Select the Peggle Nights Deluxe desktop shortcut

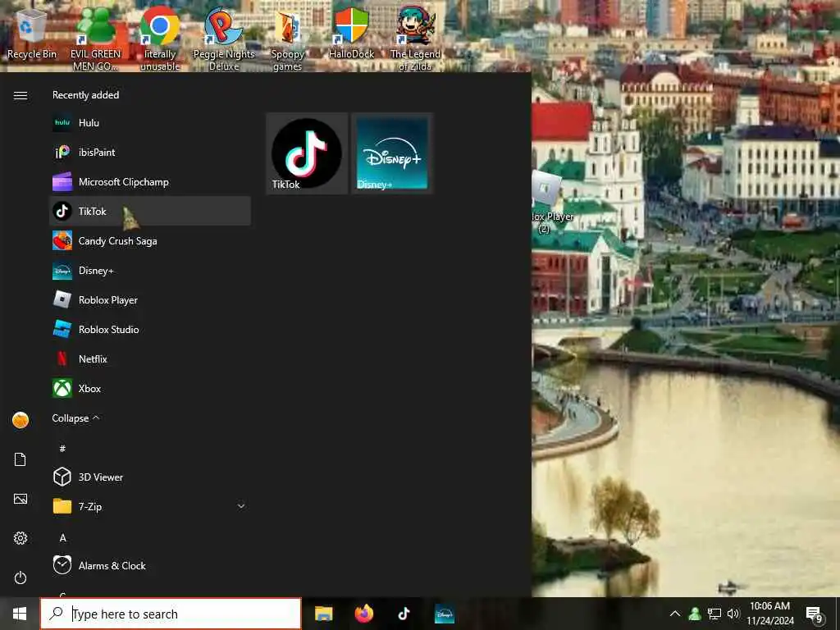coord(224,39)
